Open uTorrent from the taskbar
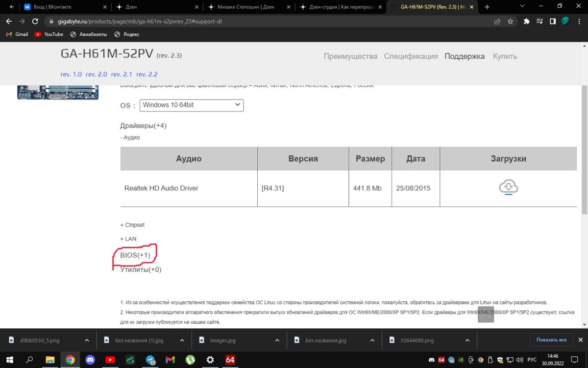Screen dimensions: 588x368 pyautogui.click(x=190, y=360)
